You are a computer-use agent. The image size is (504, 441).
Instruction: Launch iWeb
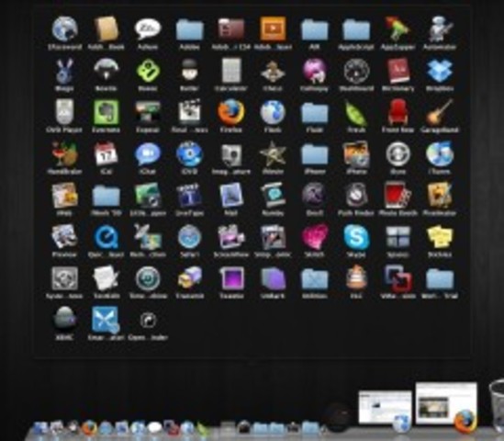pos(64,196)
